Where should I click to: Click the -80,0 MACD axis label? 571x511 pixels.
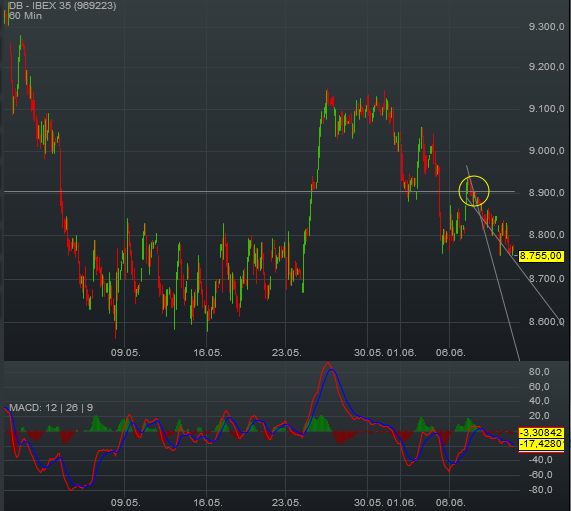tap(539, 490)
